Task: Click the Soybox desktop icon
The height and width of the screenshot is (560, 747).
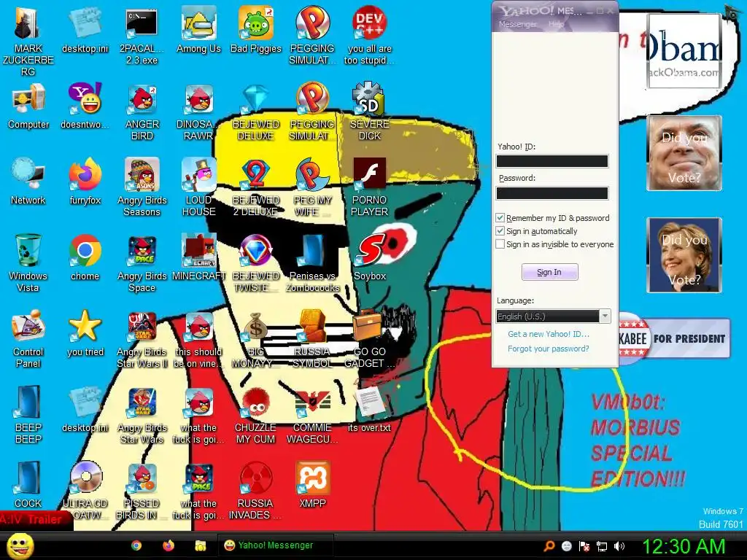Action: [x=370, y=257]
